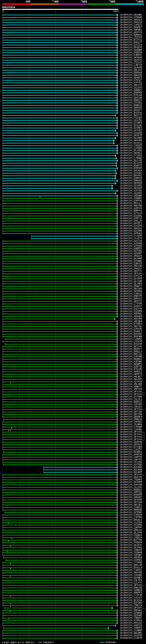Click the label UniRef100_O20250
This screenshot has width=146, height=644.
[131, 120]
